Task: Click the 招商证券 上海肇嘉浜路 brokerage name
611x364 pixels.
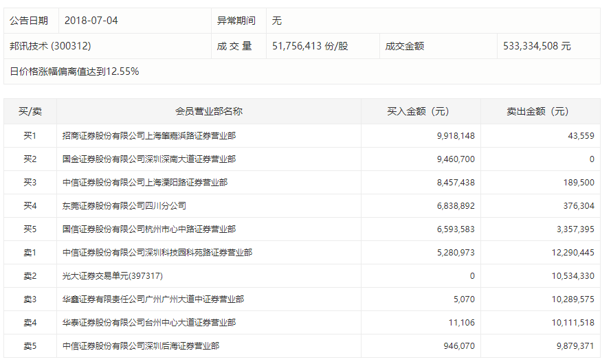Action: [x=148, y=136]
